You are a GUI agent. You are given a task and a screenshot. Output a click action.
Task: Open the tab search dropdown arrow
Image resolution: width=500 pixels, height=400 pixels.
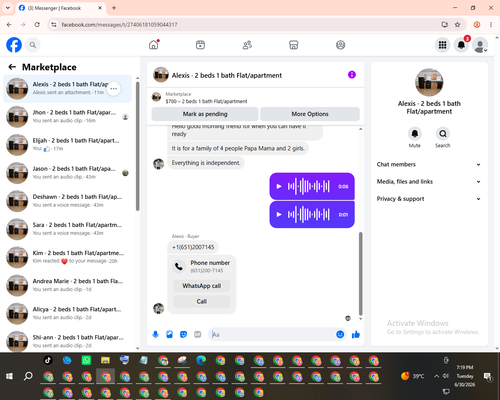pyautogui.click(x=8, y=8)
